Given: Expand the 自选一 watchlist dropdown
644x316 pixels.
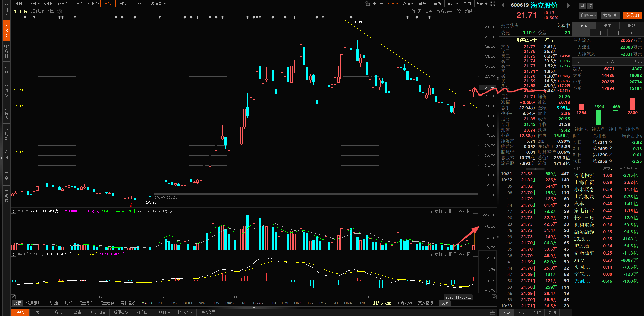Looking at the screenshot, I should (x=588, y=15).
